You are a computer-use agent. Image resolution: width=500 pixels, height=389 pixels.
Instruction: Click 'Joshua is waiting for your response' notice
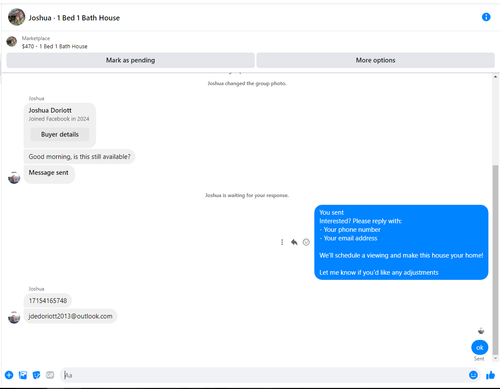[247, 195]
